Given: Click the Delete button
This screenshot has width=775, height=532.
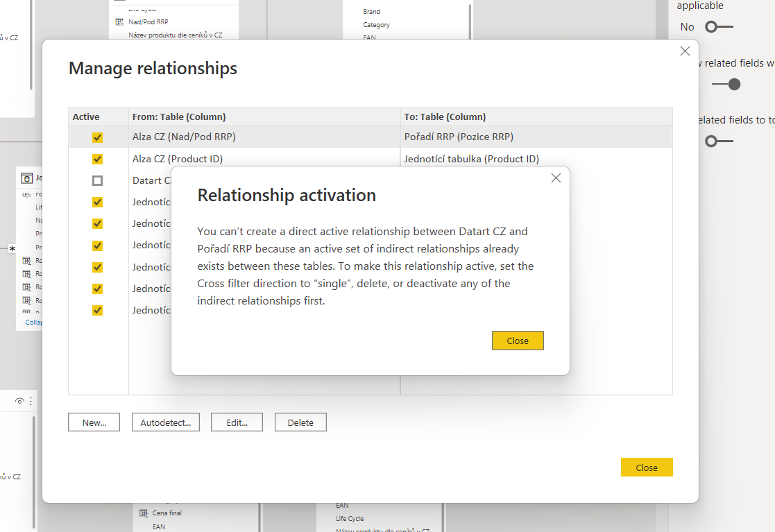Looking at the screenshot, I should click(300, 422).
